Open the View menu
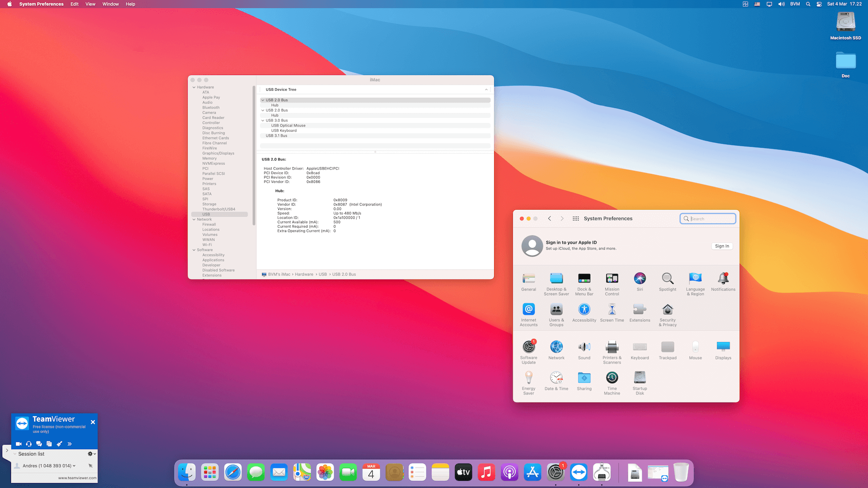The image size is (868, 488). (90, 4)
